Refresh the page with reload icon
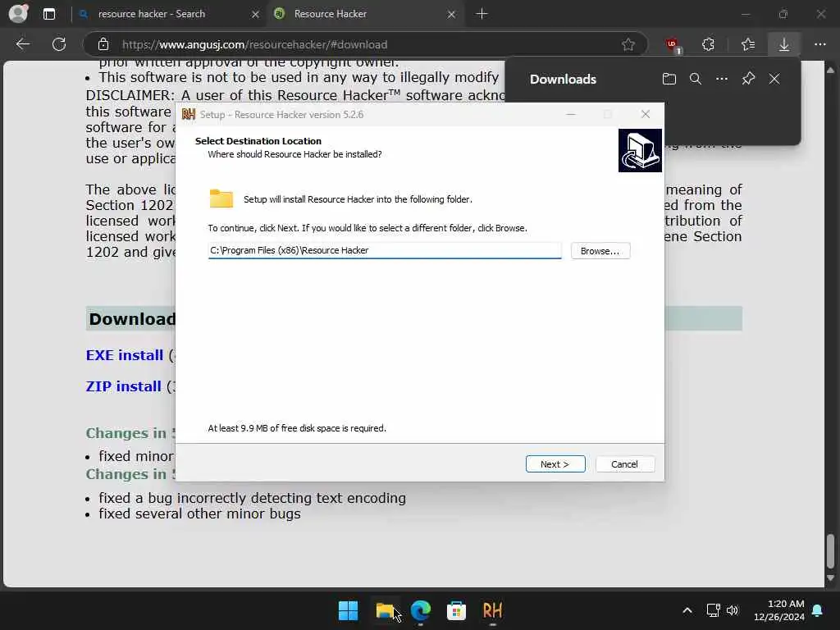 [x=59, y=44]
